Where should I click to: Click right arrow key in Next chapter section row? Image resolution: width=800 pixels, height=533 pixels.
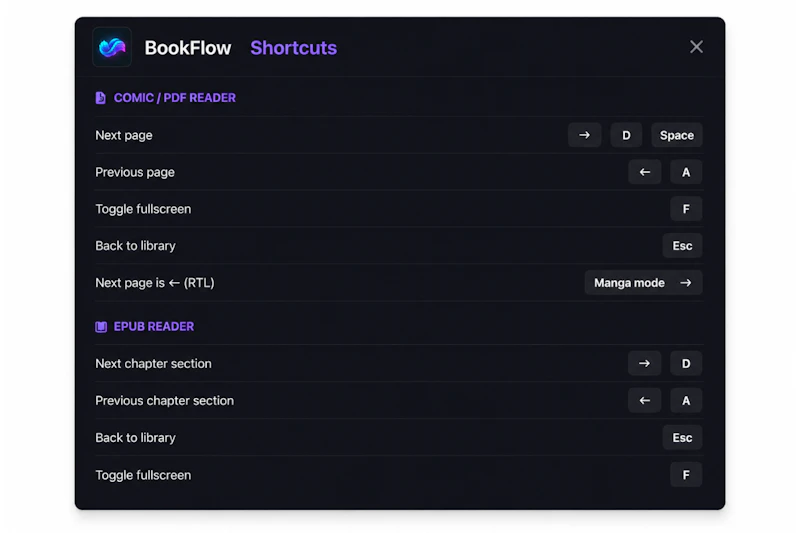pyautogui.click(x=644, y=364)
